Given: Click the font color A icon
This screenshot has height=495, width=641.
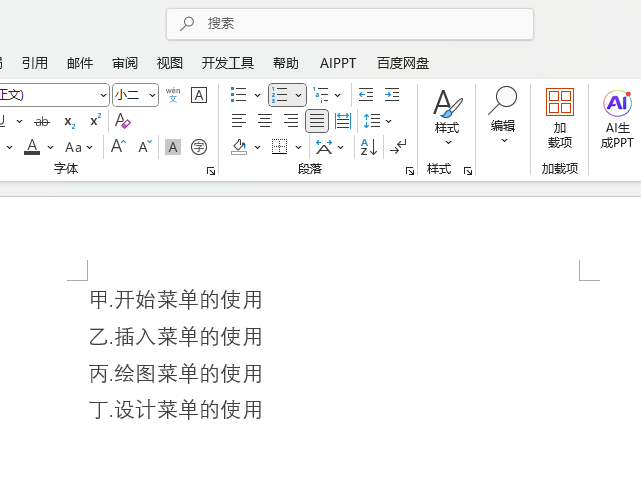Looking at the screenshot, I should pyautogui.click(x=32, y=147).
